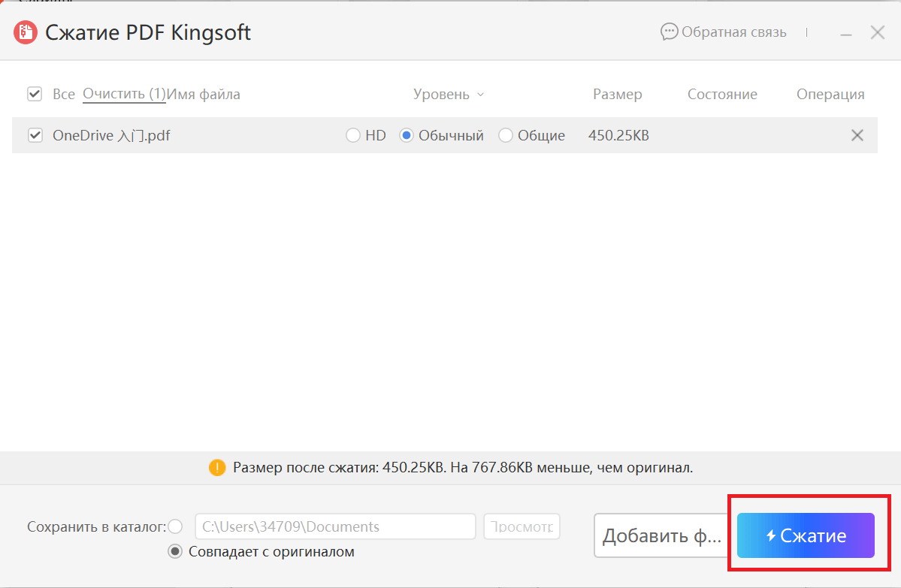Viewport: 901px width, 588px height.
Task: Open the Уровень level dropdown
Action: click(x=448, y=94)
